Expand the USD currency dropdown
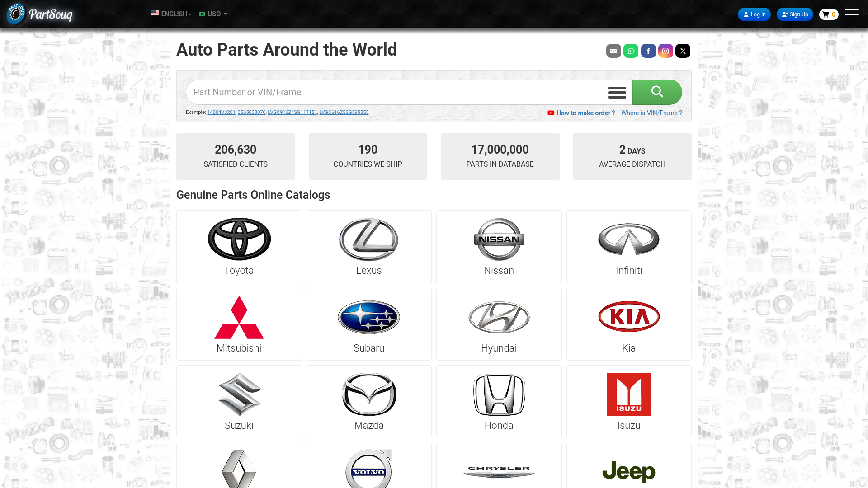 pyautogui.click(x=213, y=14)
